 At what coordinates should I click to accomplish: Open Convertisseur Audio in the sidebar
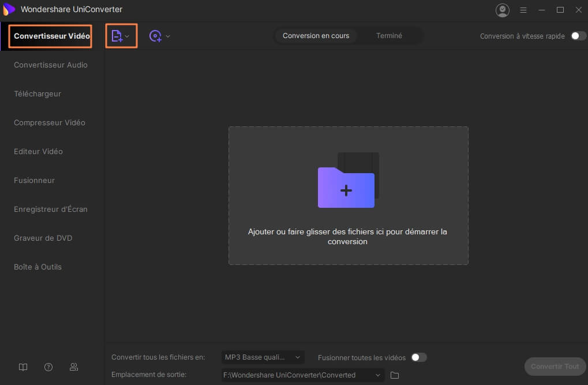coord(51,65)
